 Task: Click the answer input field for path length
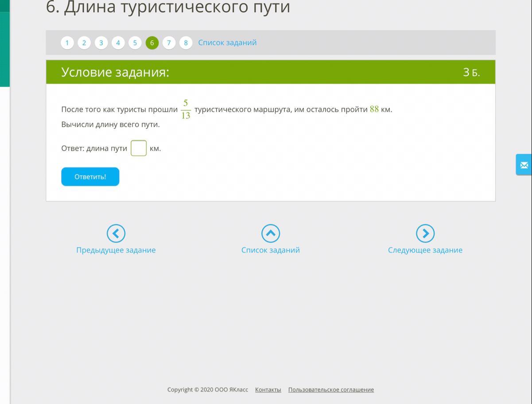[x=139, y=148]
